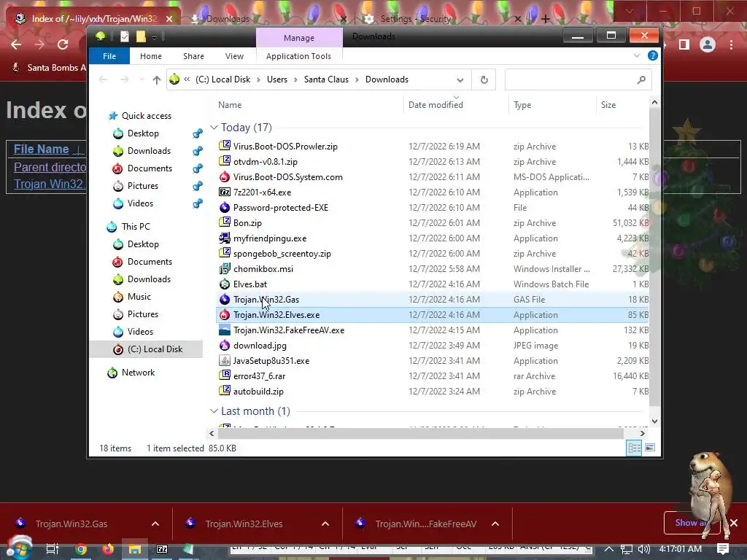The image size is (747, 560).
Task: Click the New folder icon in quick access toolbar
Action: click(141, 36)
